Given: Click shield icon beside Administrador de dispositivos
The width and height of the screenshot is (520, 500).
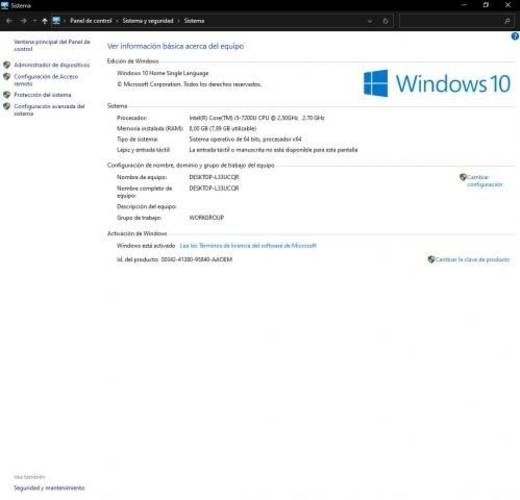Looking at the screenshot, I should click(x=7, y=65).
